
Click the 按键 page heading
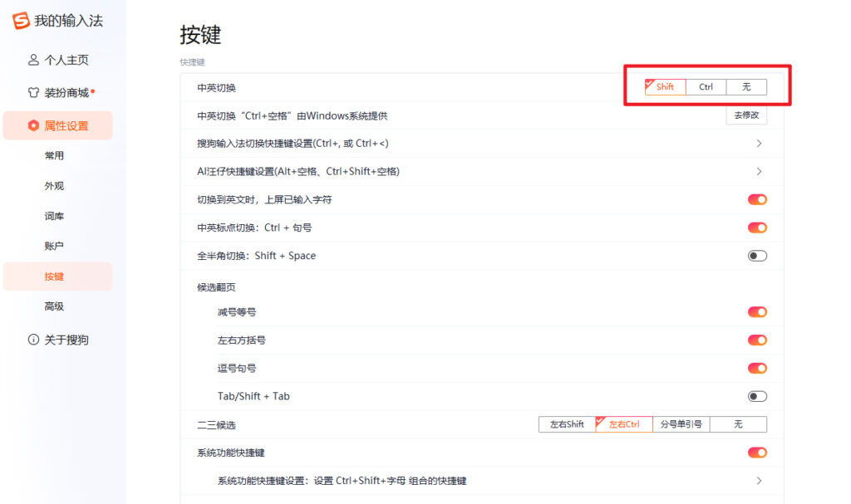click(200, 35)
